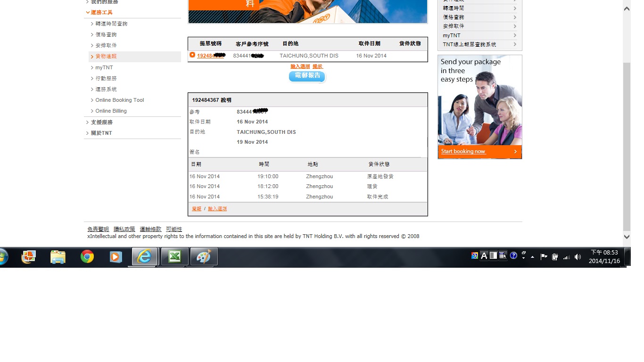Select the radio button beside tracking number 19248
This screenshot has width=644, height=362.
[192, 55]
